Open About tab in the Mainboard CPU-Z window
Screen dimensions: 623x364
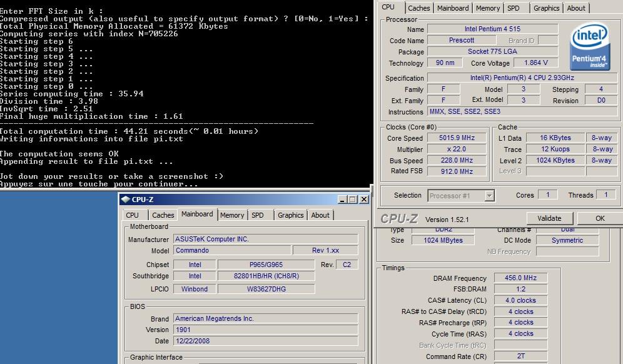[320, 215]
